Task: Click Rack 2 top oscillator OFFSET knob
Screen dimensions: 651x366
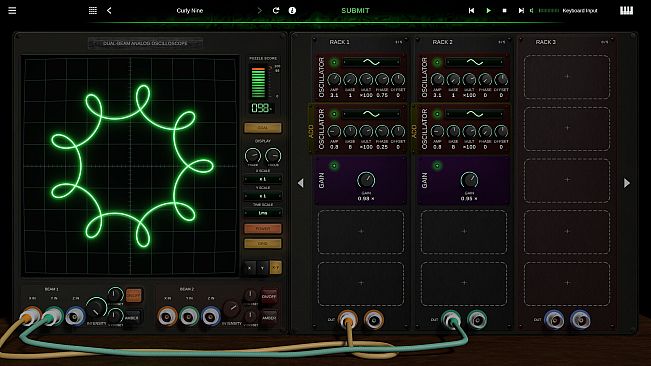Action: click(501, 80)
